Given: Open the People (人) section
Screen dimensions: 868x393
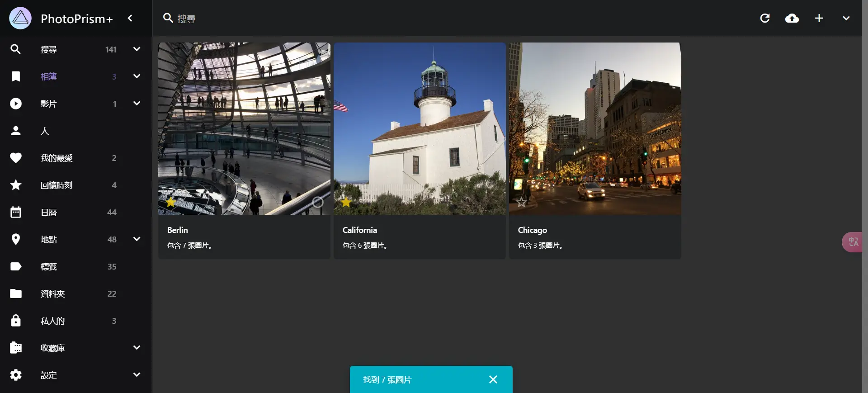Looking at the screenshot, I should click(76, 131).
